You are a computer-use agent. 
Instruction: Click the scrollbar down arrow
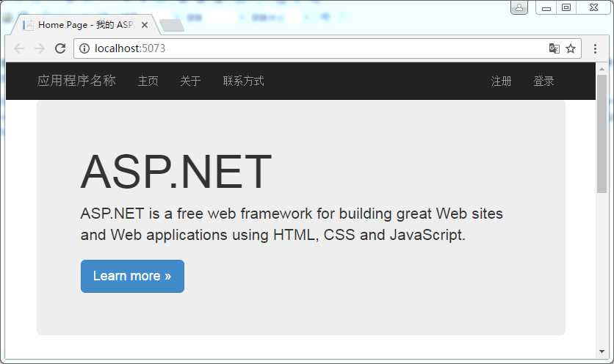(x=602, y=352)
